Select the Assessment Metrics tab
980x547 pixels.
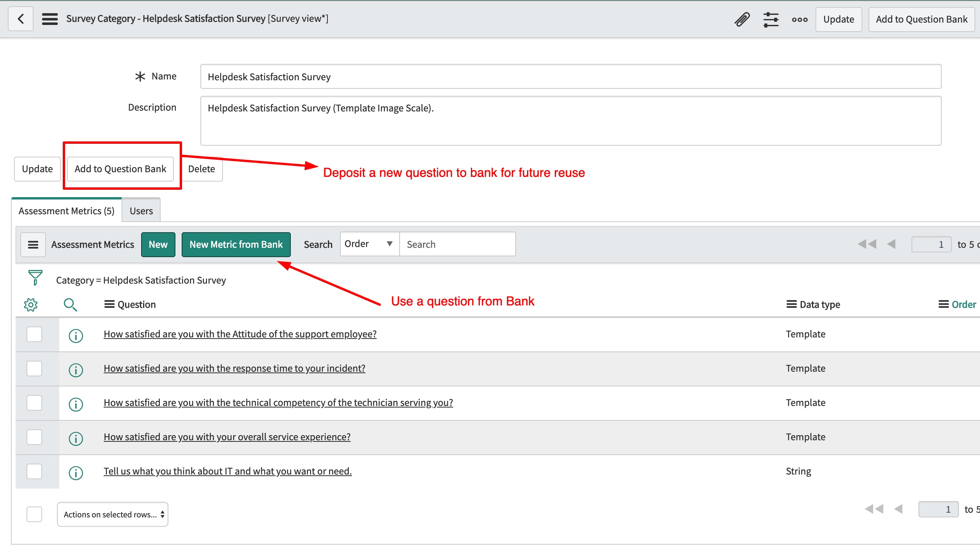coord(66,210)
